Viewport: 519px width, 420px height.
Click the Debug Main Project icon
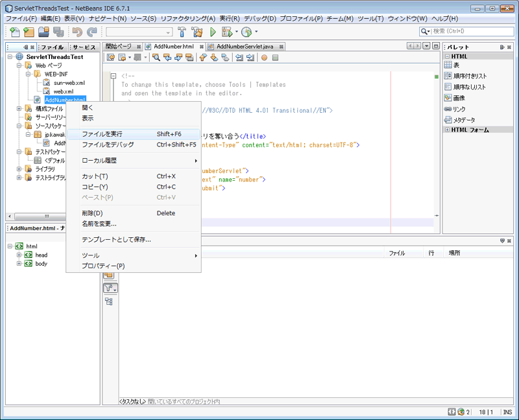(227, 32)
